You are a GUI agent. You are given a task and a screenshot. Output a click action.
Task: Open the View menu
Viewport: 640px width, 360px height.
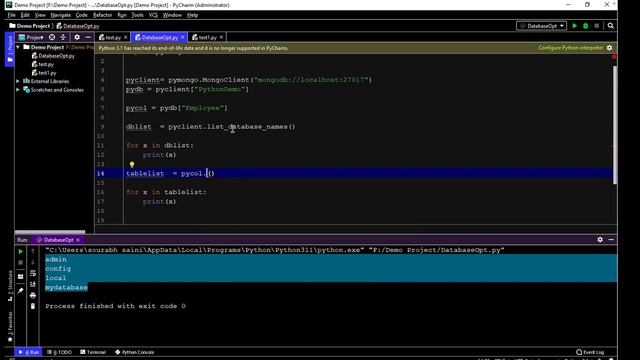[x=40, y=15]
